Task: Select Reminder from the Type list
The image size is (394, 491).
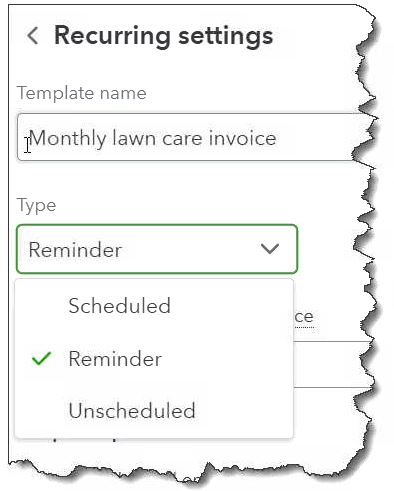Action: (x=115, y=359)
